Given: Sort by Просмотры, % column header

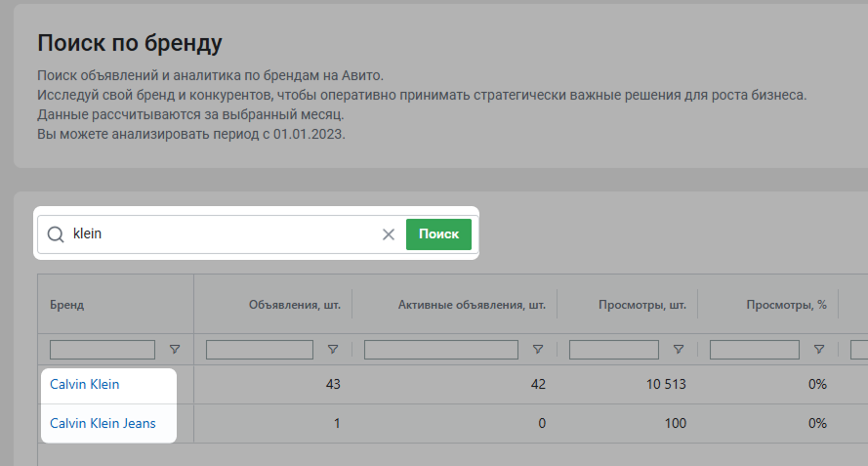Looking at the screenshot, I should point(786,305).
